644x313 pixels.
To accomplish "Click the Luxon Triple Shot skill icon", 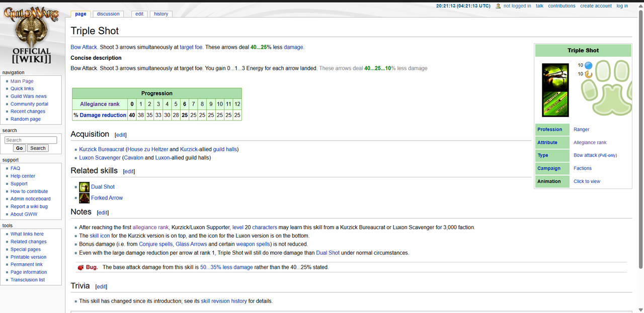I will [555, 103].
